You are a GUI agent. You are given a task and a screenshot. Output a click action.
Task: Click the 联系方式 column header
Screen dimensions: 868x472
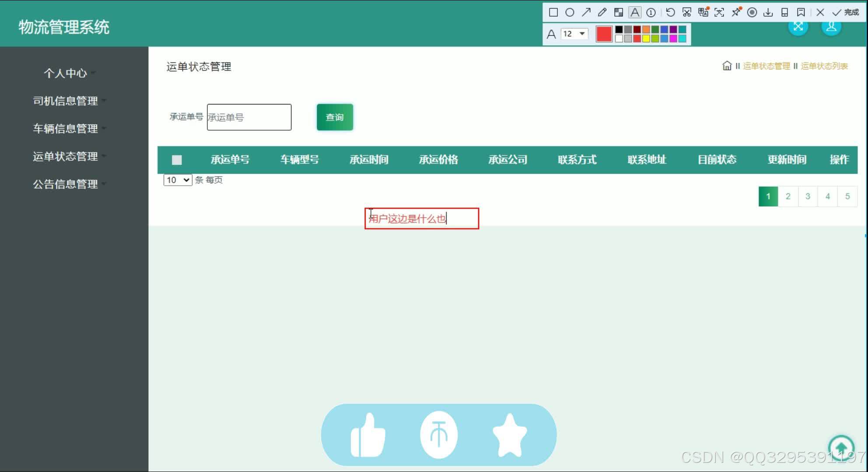[x=577, y=160]
